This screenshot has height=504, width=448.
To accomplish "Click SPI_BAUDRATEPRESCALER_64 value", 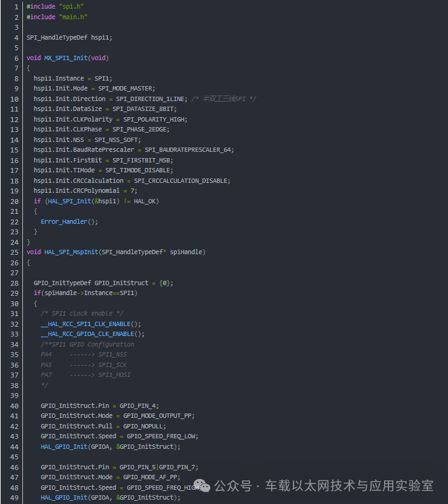I will [x=187, y=150].
